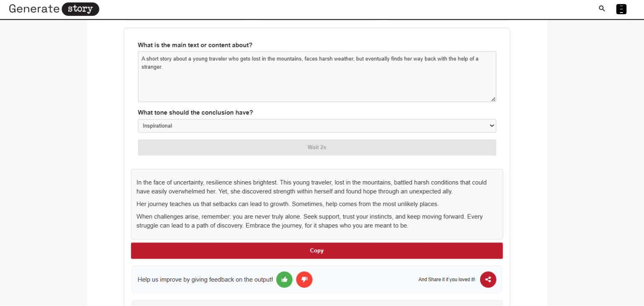
Task: Expand the tone selector chevron
Action: [491, 126]
